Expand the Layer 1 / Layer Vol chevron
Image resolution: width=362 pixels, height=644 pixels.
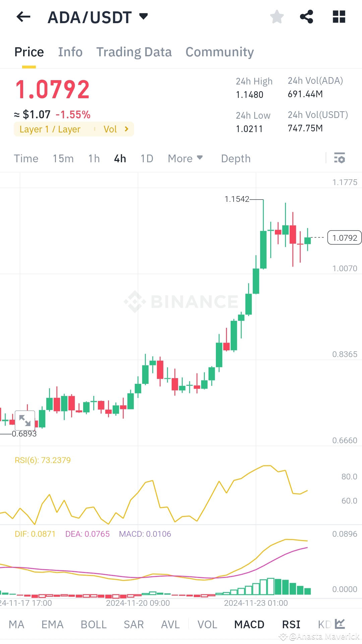[x=126, y=129]
